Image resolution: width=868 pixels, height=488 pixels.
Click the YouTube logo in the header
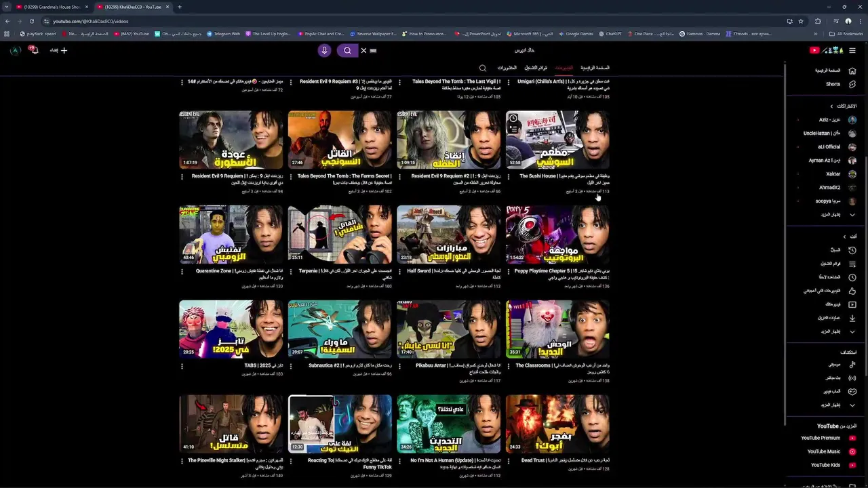click(x=826, y=50)
